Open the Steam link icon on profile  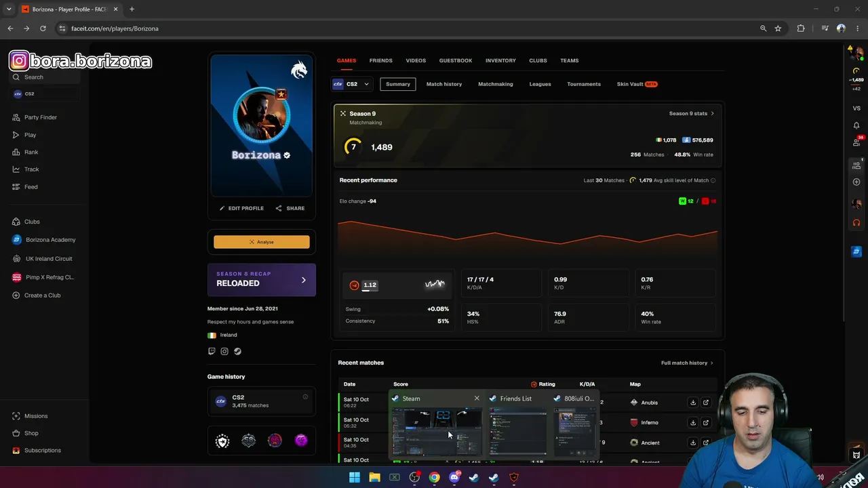237,351
